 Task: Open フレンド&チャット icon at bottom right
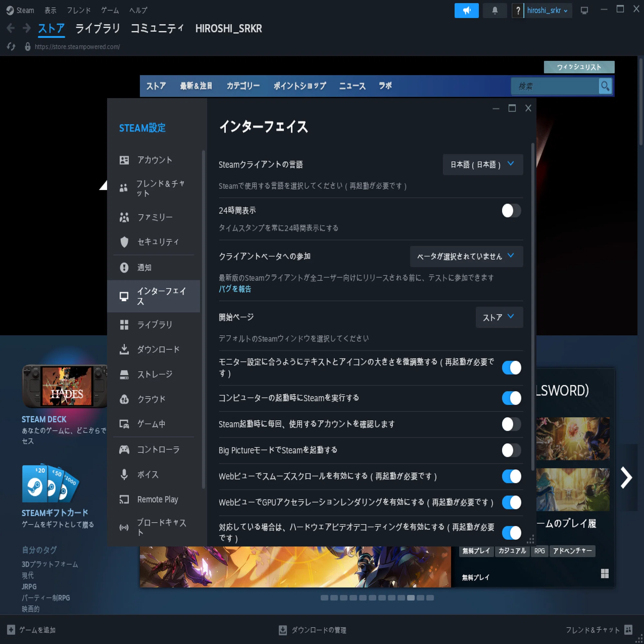click(628, 630)
